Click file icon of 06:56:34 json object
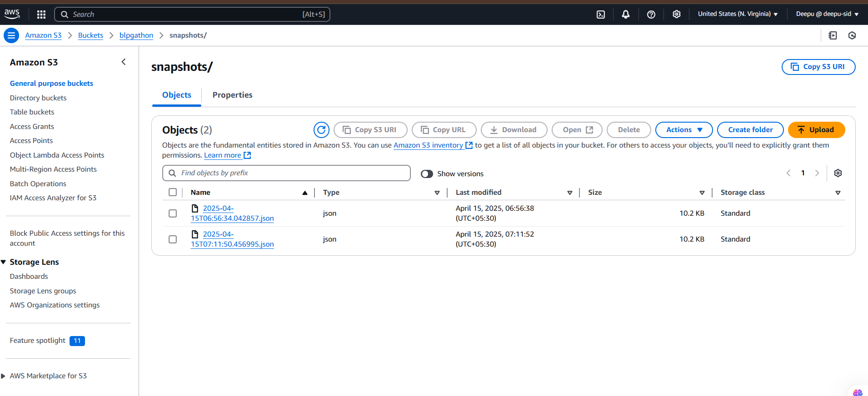This screenshot has height=396, width=868. (195, 208)
